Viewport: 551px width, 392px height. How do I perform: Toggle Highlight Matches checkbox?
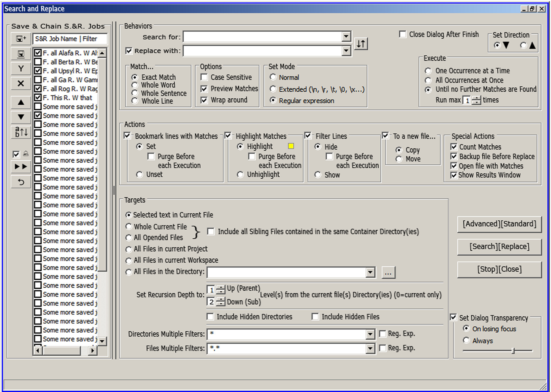click(228, 136)
